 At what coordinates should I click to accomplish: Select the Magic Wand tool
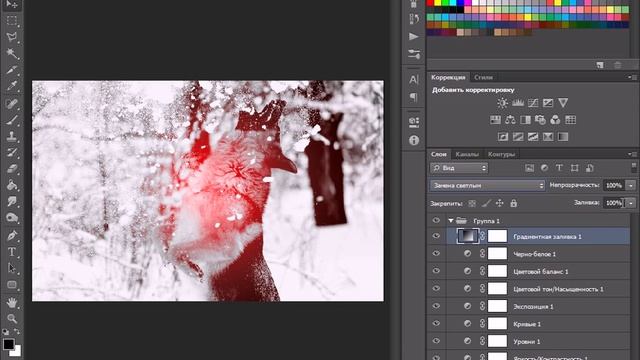pyautogui.click(x=12, y=53)
